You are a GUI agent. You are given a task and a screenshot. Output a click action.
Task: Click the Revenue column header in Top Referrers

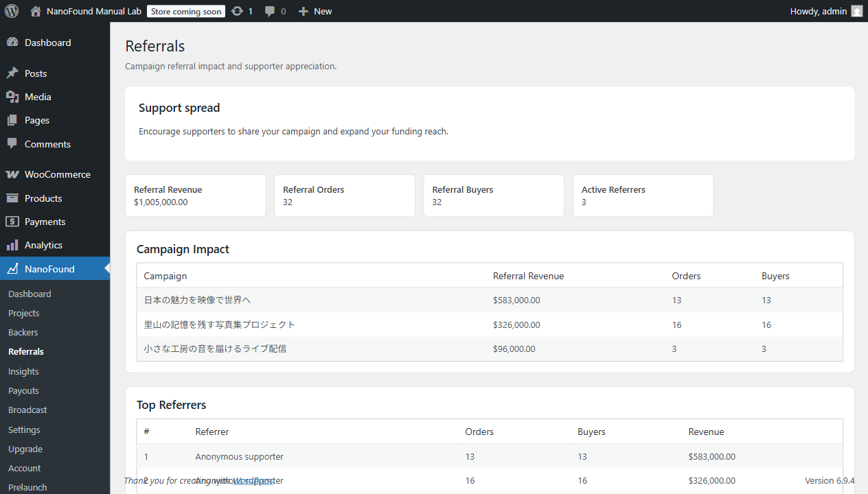point(707,432)
